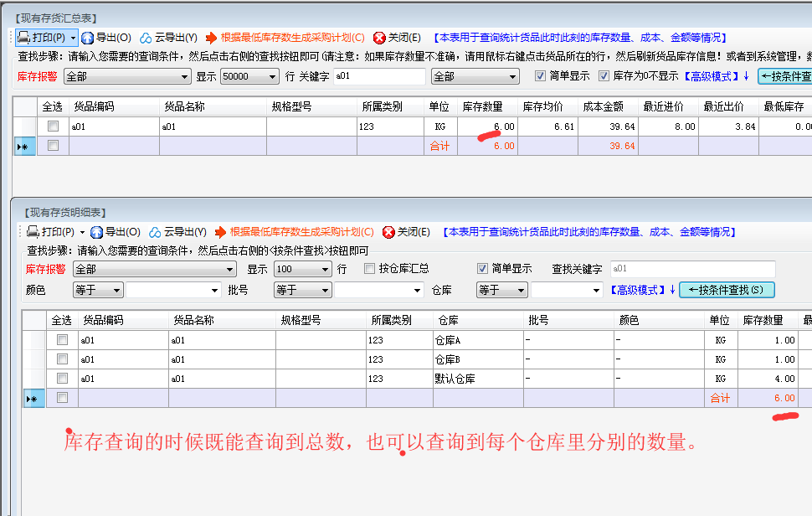Screen dimensions: 812x516
Task: Click the Print icon in summary toolbar
Action: pyautogui.click(x=24, y=38)
